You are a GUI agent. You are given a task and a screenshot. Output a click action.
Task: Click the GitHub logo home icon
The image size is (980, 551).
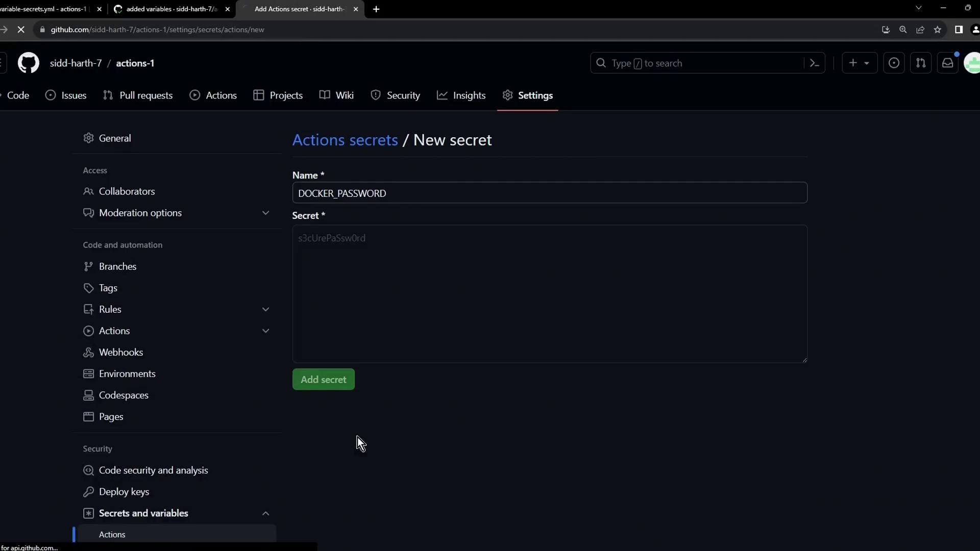[x=29, y=63]
